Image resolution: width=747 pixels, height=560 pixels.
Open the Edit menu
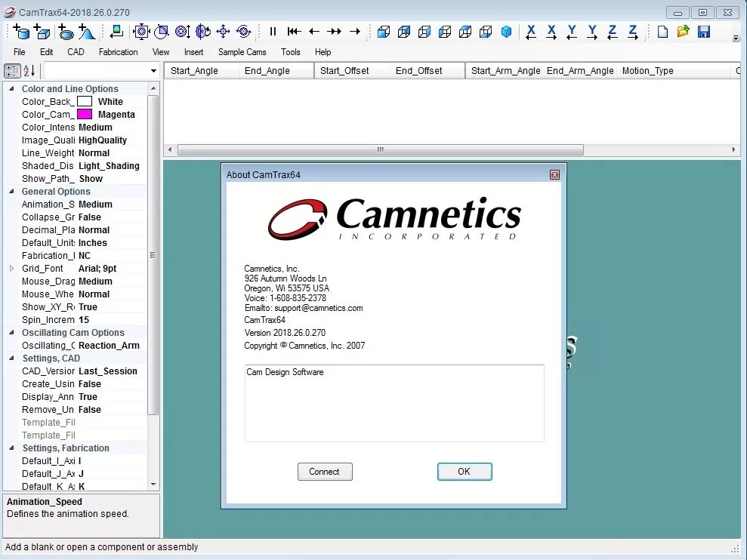(x=46, y=52)
